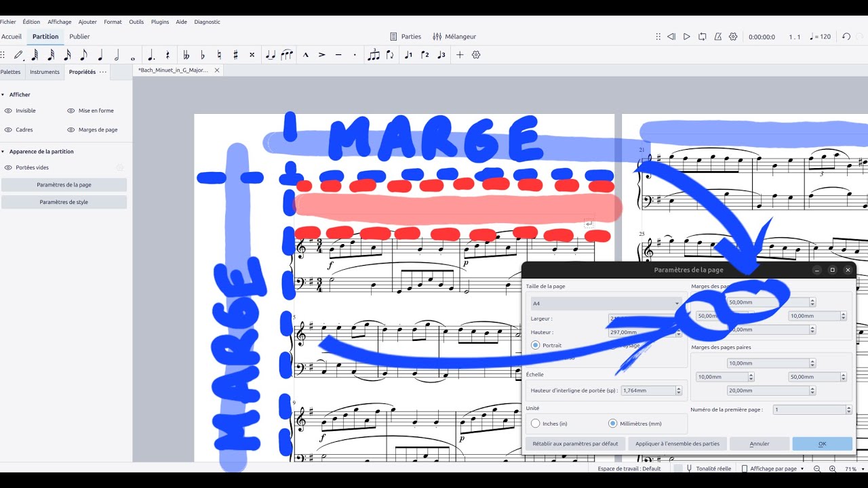Toggle loop playback

703,37
